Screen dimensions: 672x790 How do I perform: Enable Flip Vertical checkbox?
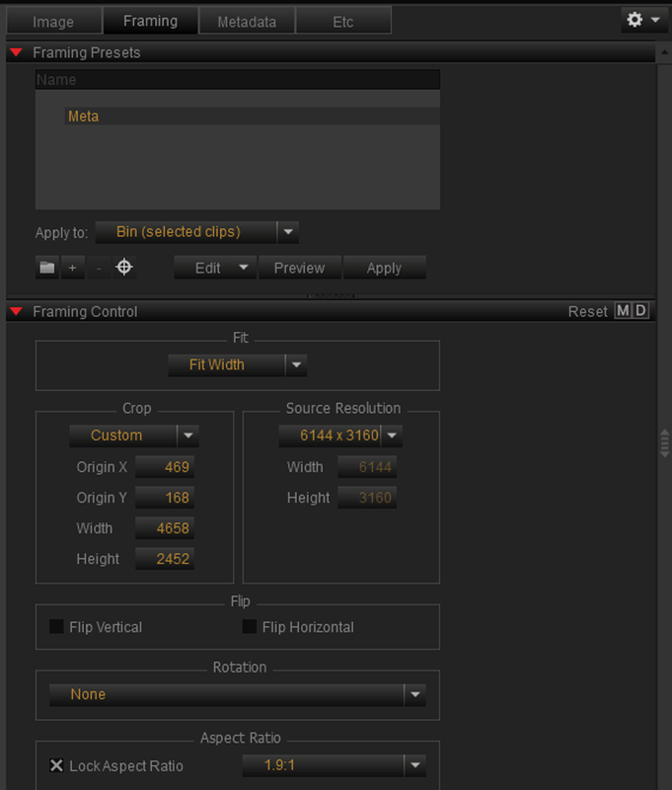pos(56,627)
